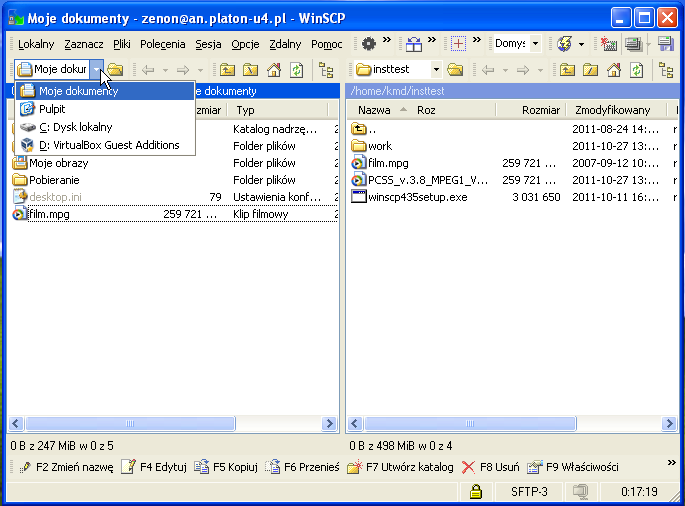Click F6 Przenieś button

pyautogui.click(x=302, y=467)
